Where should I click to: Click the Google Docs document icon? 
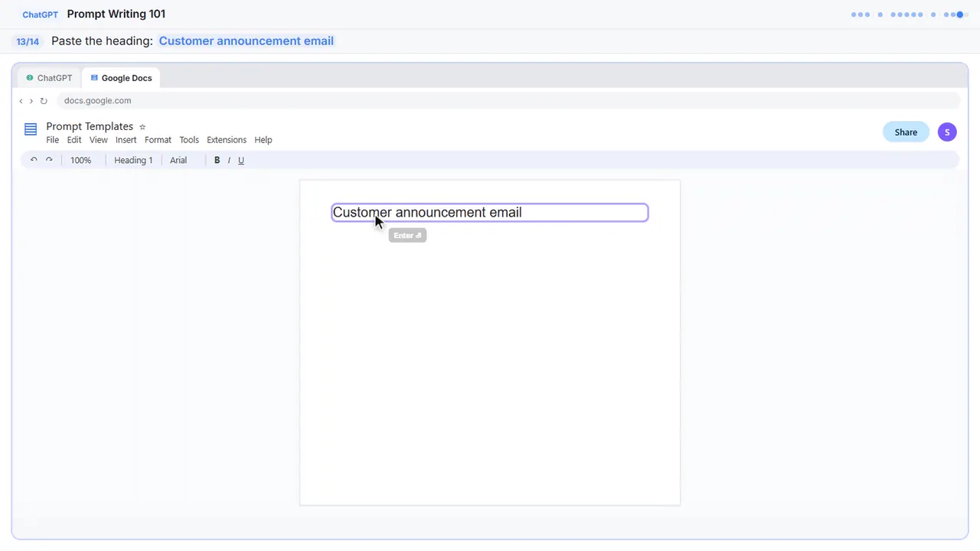[31, 129]
